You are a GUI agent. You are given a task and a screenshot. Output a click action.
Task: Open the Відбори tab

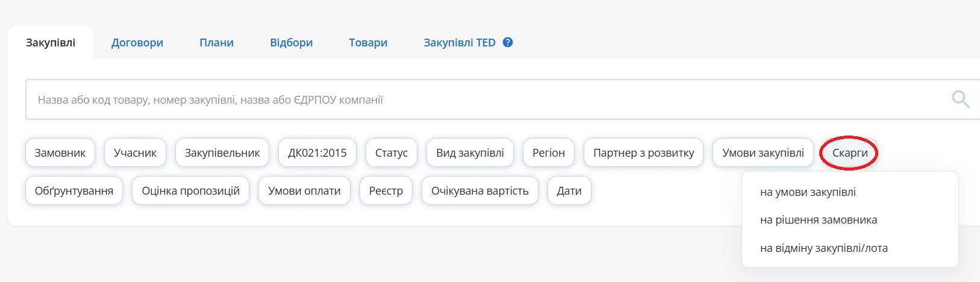(292, 43)
